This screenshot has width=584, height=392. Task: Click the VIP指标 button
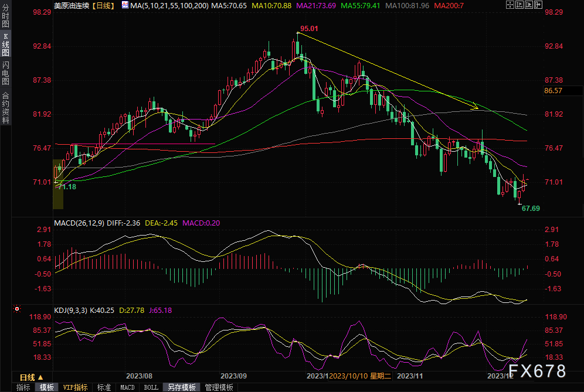75,387
